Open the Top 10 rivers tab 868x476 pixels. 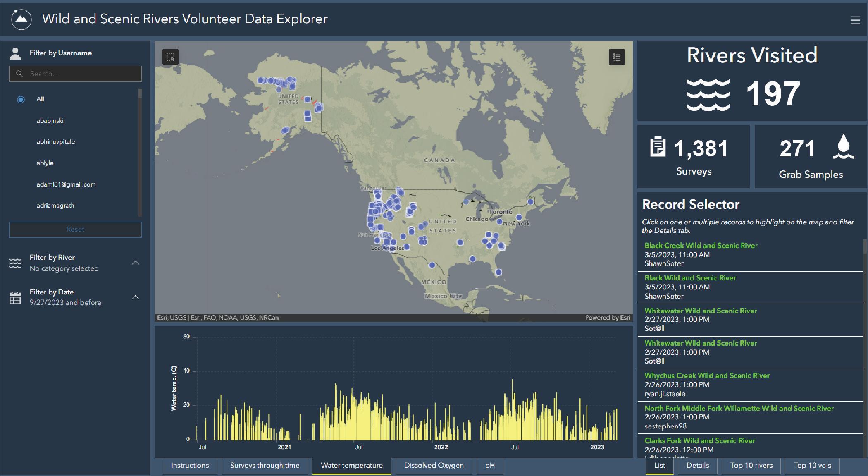pos(751,465)
